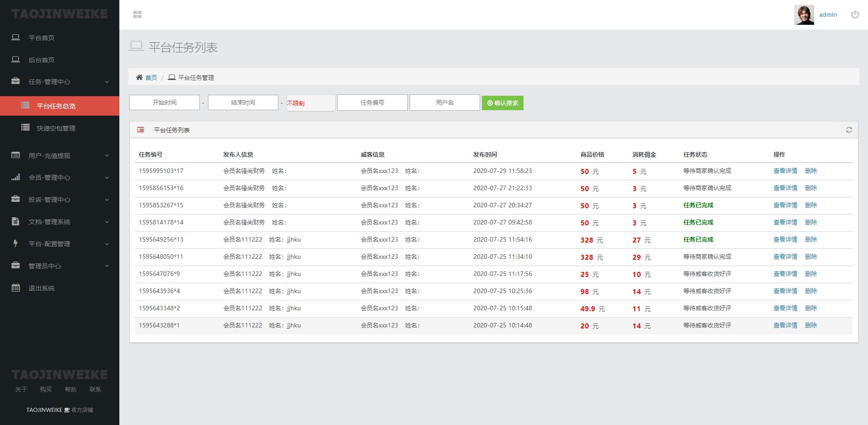Go to 平台首页 menu item

tap(42, 38)
